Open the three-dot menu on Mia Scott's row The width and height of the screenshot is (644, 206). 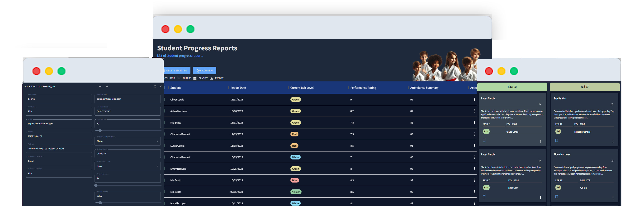point(474,122)
